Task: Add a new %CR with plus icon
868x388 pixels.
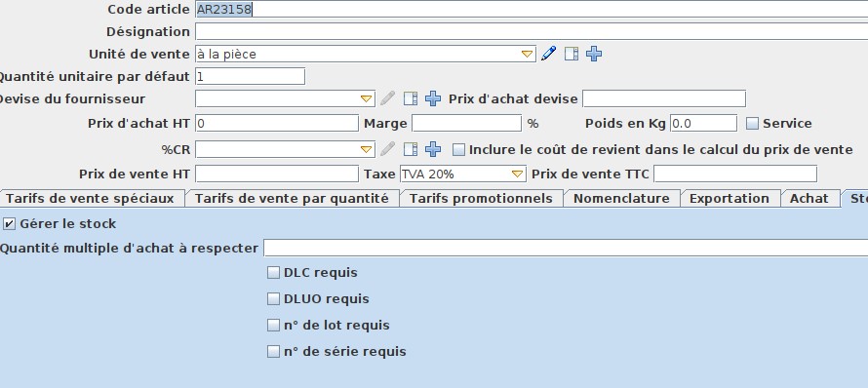Action: pos(433,149)
